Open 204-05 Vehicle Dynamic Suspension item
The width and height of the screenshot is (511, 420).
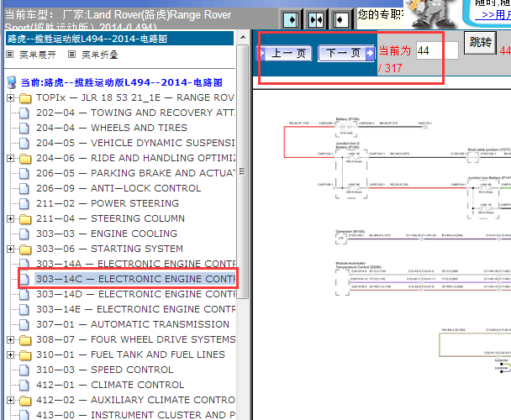pyautogui.click(x=135, y=143)
